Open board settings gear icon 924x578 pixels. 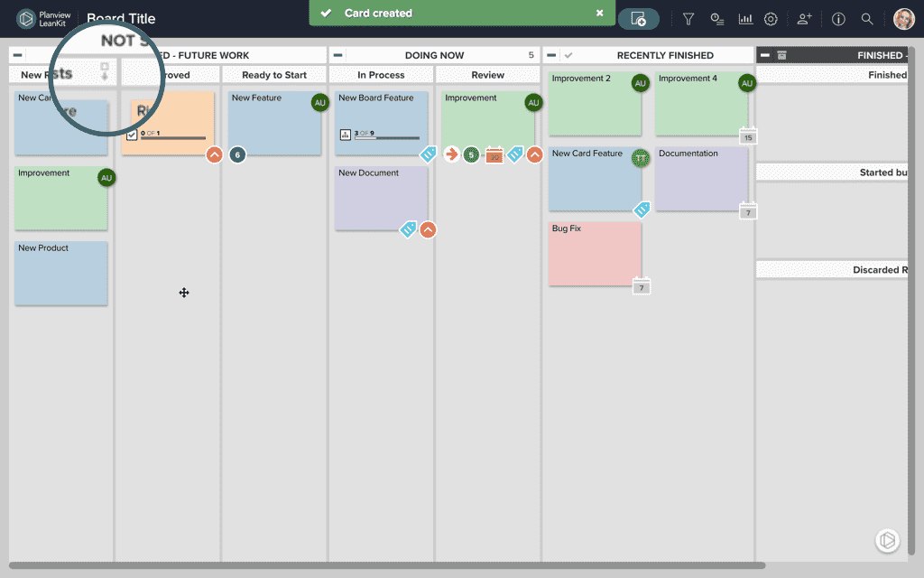coord(771,19)
